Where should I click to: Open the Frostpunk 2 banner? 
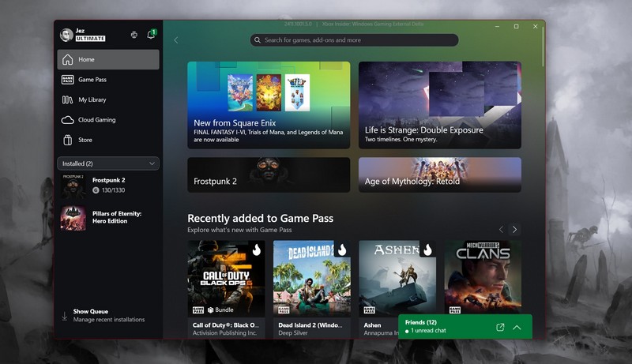[269, 174]
